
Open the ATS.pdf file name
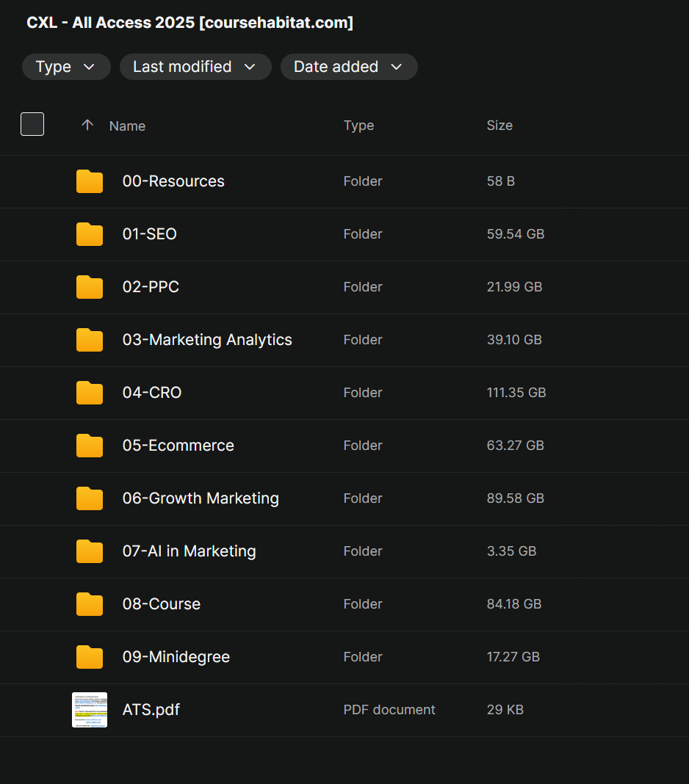[151, 710]
